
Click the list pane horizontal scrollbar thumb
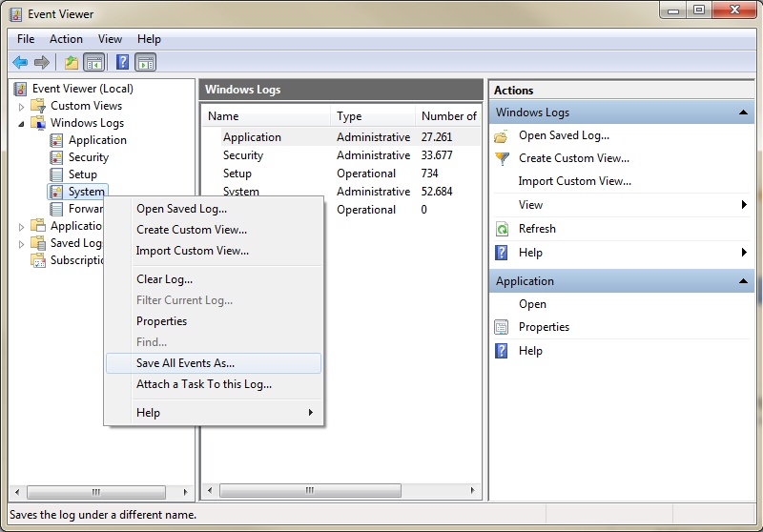pos(310,490)
